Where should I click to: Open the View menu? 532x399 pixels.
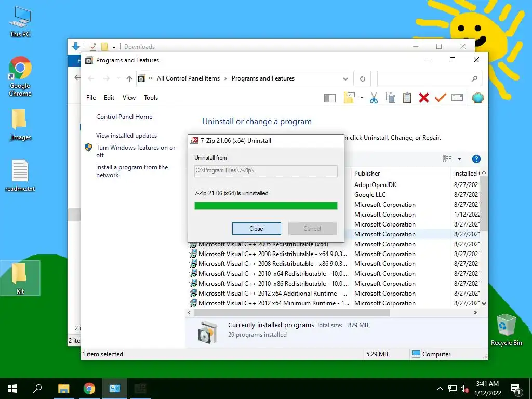(129, 98)
